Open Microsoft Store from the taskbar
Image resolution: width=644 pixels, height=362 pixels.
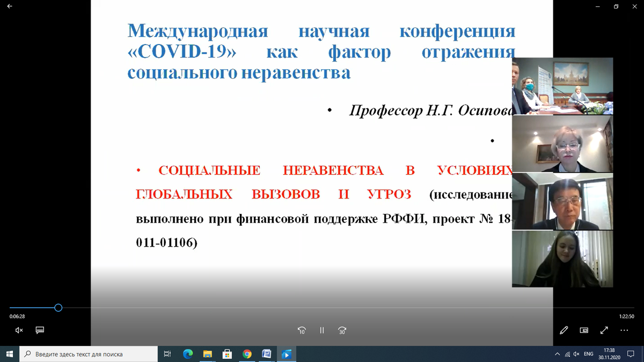tap(227, 354)
